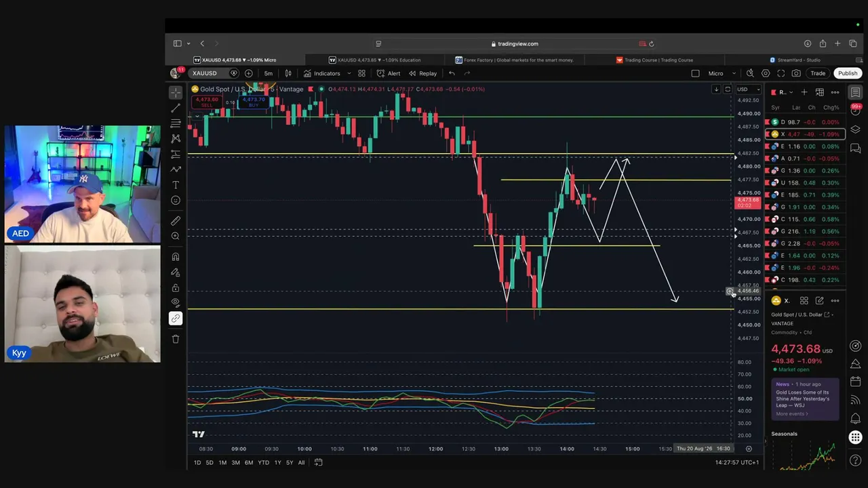Open go-to-date calendar icon
The width and height of the screenshot is (868, 488).
click(318, 462)
